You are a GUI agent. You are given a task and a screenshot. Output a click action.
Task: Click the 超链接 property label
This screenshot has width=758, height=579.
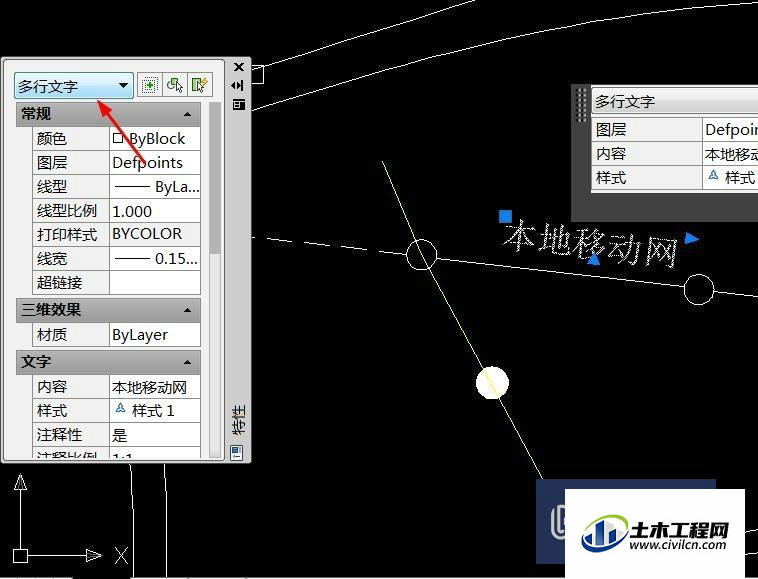[59, 282]
